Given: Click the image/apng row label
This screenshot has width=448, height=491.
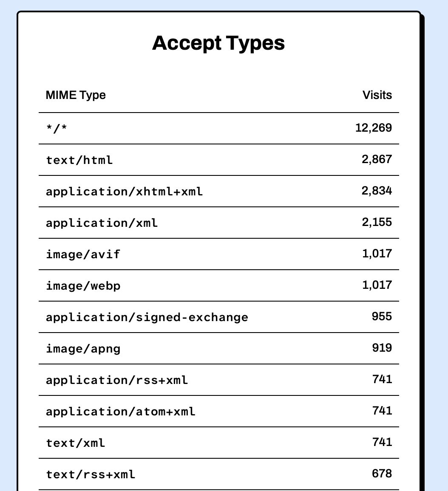Looking at the screenshot, I should tap(83, 349).
